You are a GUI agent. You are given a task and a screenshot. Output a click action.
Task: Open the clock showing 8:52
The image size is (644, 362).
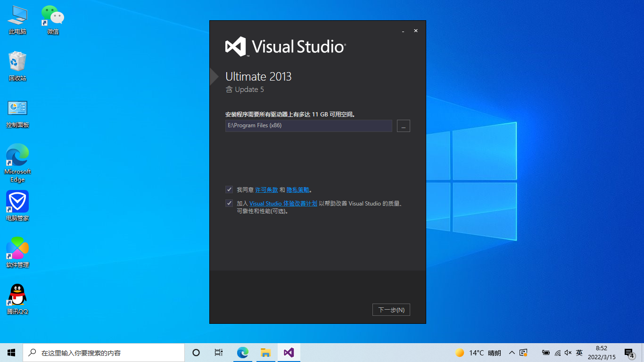tap(602, 353)
